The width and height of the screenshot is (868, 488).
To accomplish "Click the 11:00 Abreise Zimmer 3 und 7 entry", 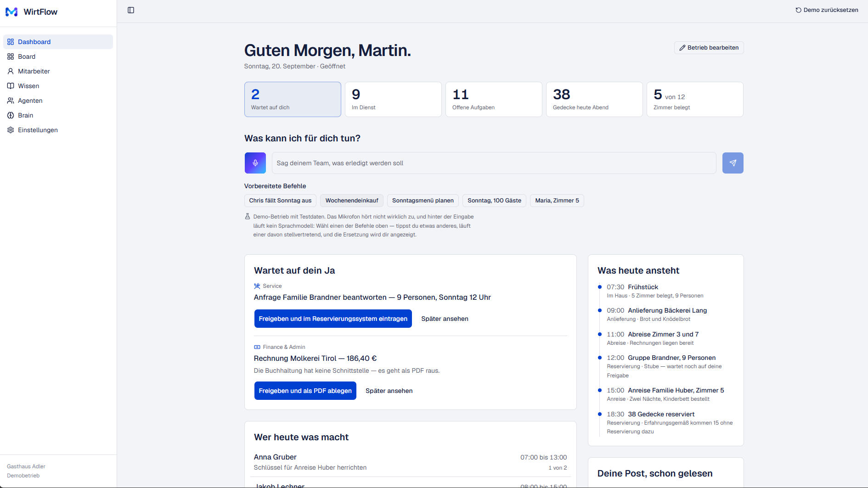I will (666, 338).
